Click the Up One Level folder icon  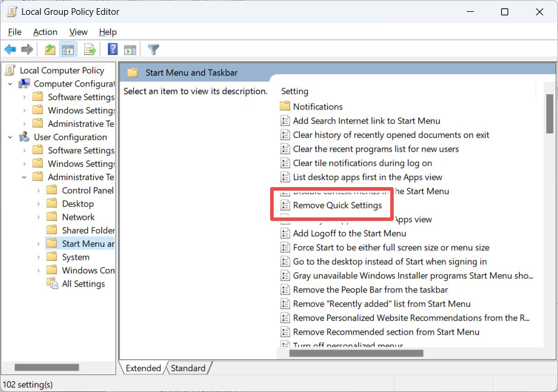[x=49, y=49]
